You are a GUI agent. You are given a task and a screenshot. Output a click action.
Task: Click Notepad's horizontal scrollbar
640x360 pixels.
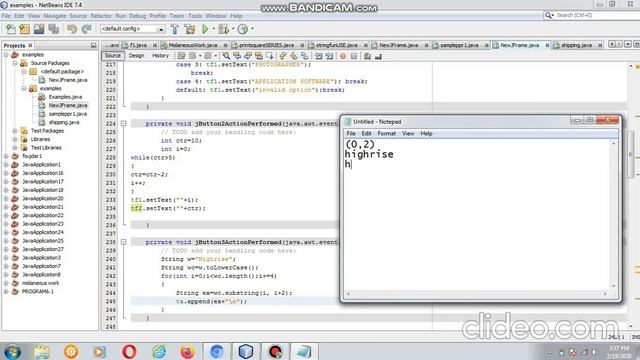click(476, 293)
